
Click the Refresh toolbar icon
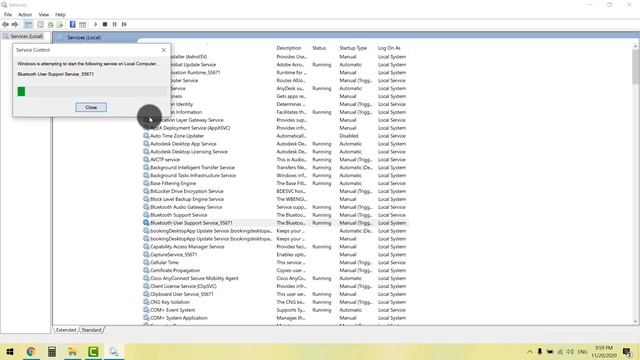coord(51,24)
